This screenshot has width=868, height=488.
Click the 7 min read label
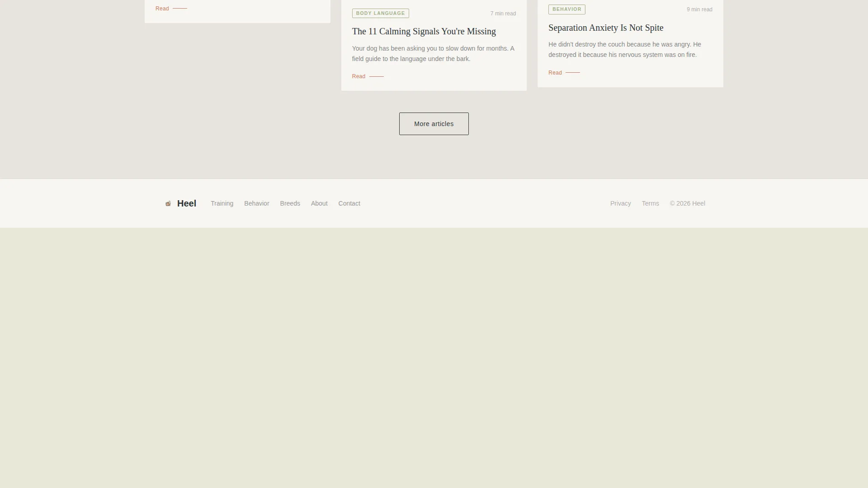(503, 14)
